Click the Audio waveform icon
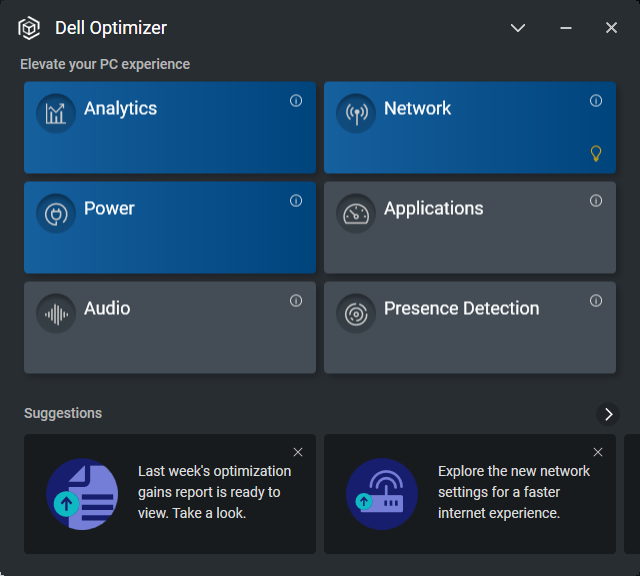This screenshot has height=576, width=640. [x=56, y=313]
